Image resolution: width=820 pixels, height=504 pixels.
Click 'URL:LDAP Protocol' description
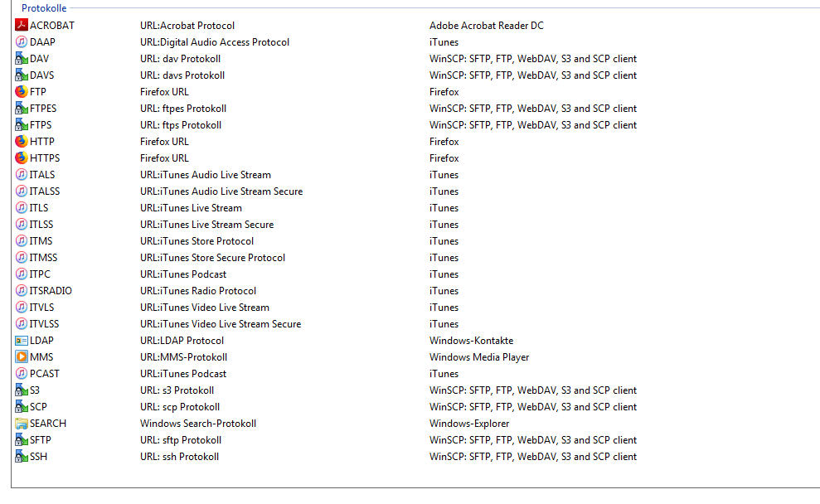coord(182,341)
